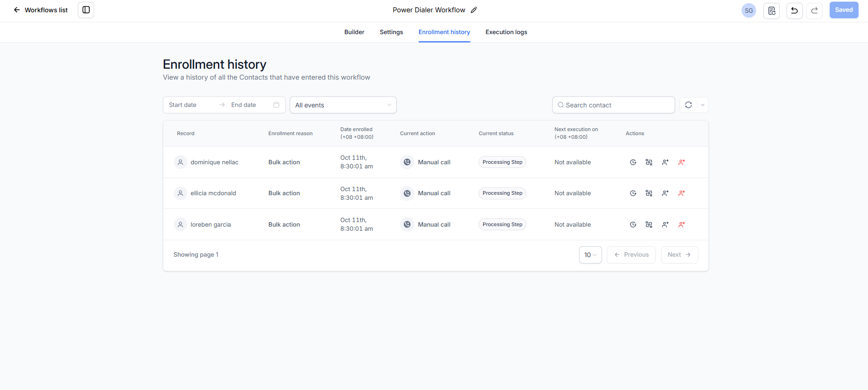Open the version history document icon

click(772, 10)
